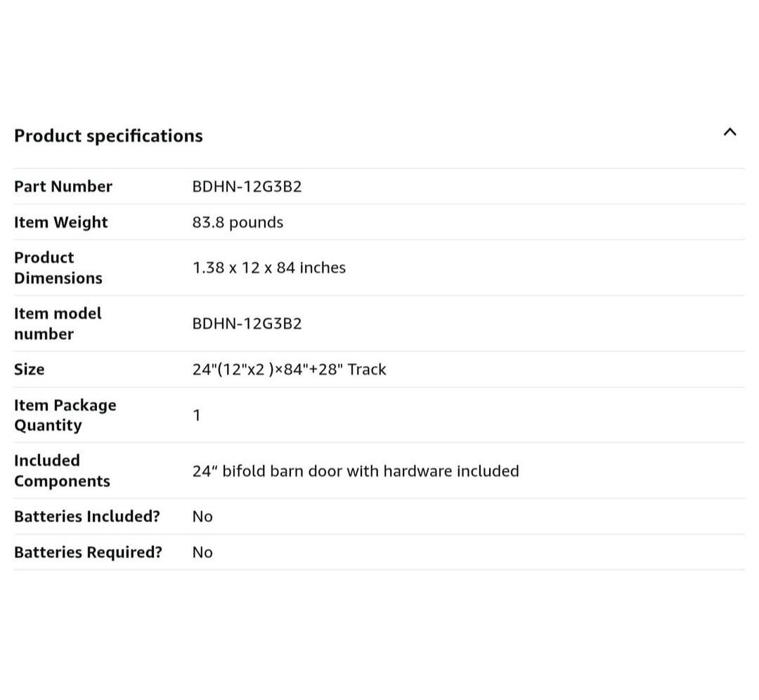Screen dimensions: 759x700
Task: Select the Product Dimensions label
Action: click(x=58, y=268)
